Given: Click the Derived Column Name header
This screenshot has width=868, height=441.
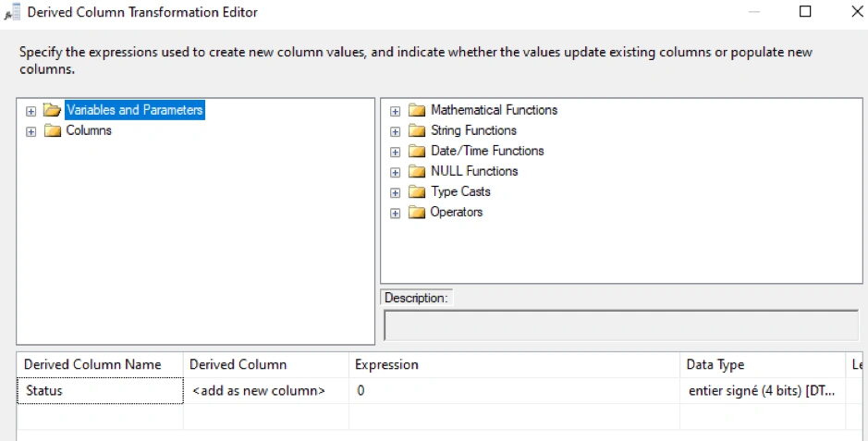Looking at the screenshot, I should (100, 364).
